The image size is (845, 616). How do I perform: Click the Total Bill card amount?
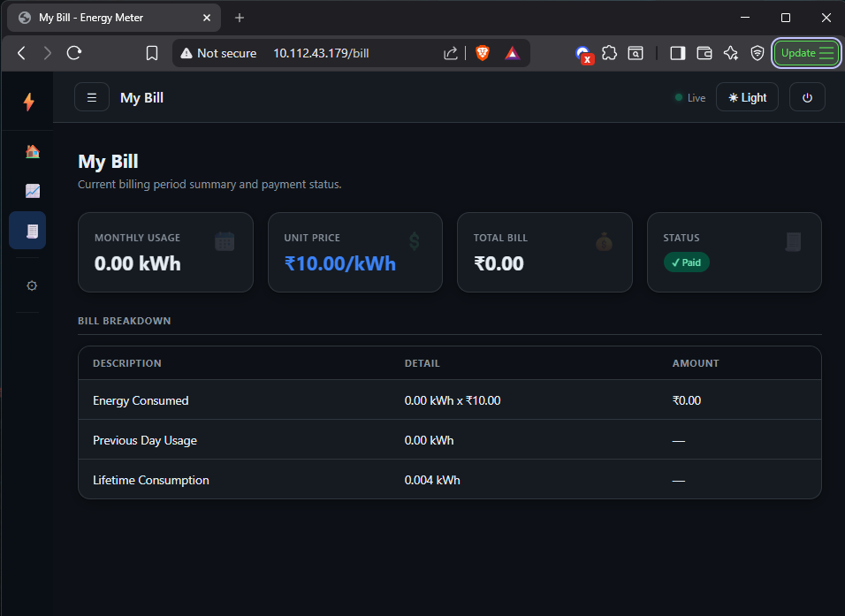[x=499, y=263]
